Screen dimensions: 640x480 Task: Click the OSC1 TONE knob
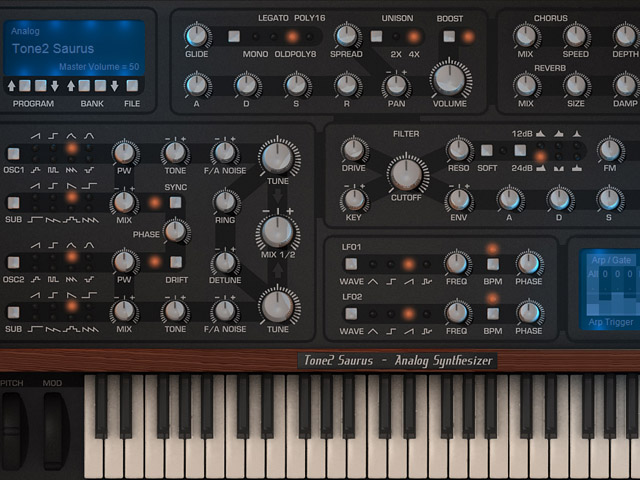[x=175, y=153]
